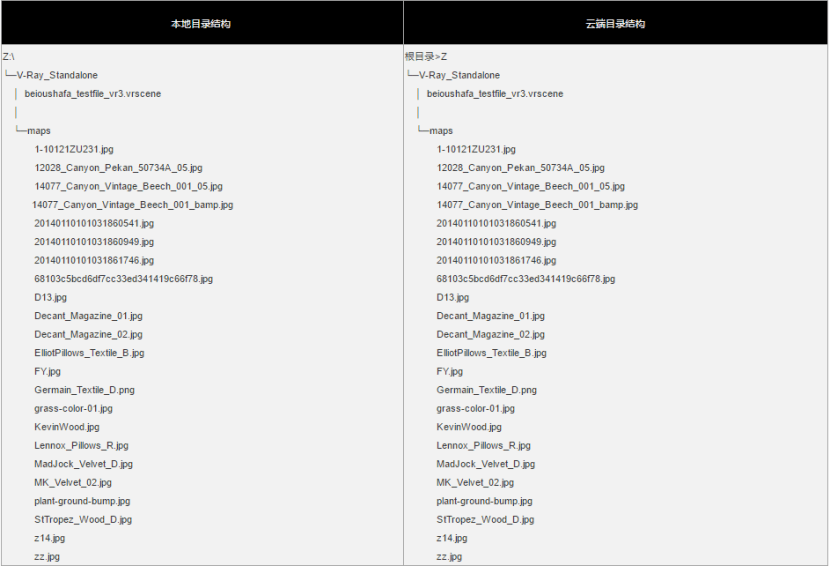The width and height of the screenshot is (831, 566).
Task: Collapse the maps folder in the local tree
Action: pos(39,131)
